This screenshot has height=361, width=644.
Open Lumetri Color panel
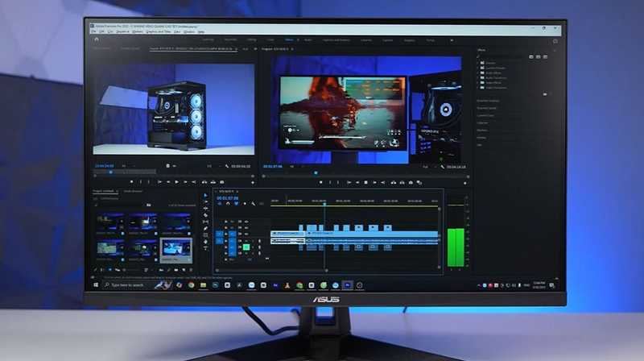(485, 115)
